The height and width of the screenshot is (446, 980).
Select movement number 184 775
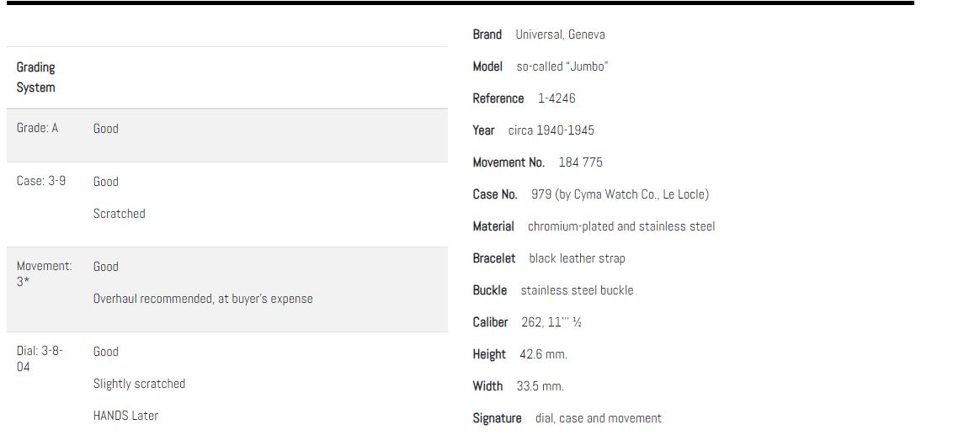[x=580, y=162]
